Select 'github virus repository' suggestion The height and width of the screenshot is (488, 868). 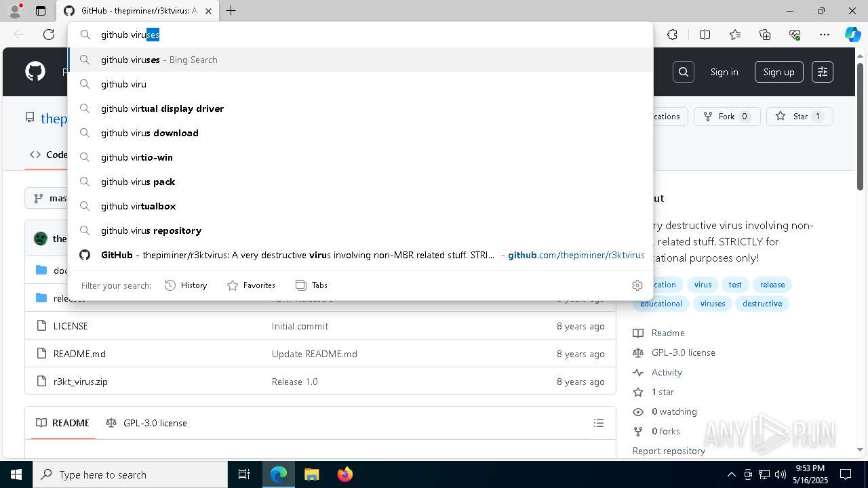(361, 230)
